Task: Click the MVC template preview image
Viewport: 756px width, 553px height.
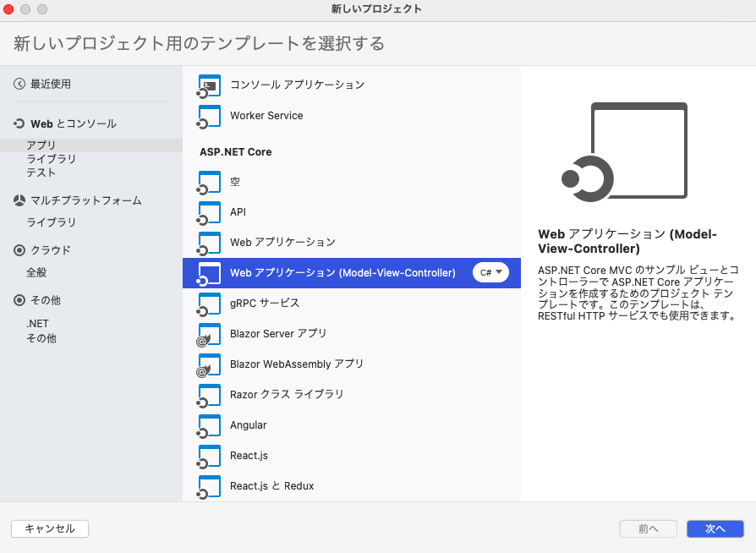Action: [638, 151]
